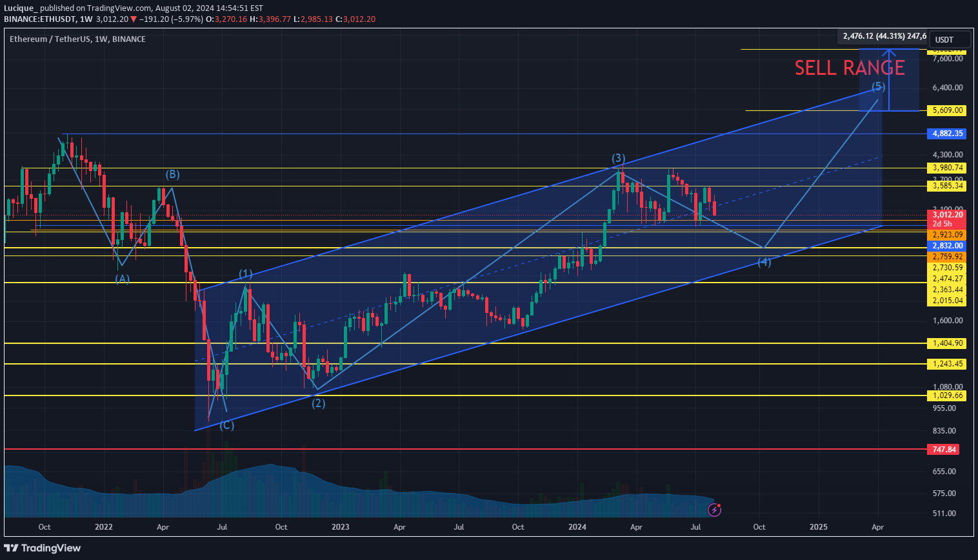Click the red 747.84 price label

pos(944,449)
